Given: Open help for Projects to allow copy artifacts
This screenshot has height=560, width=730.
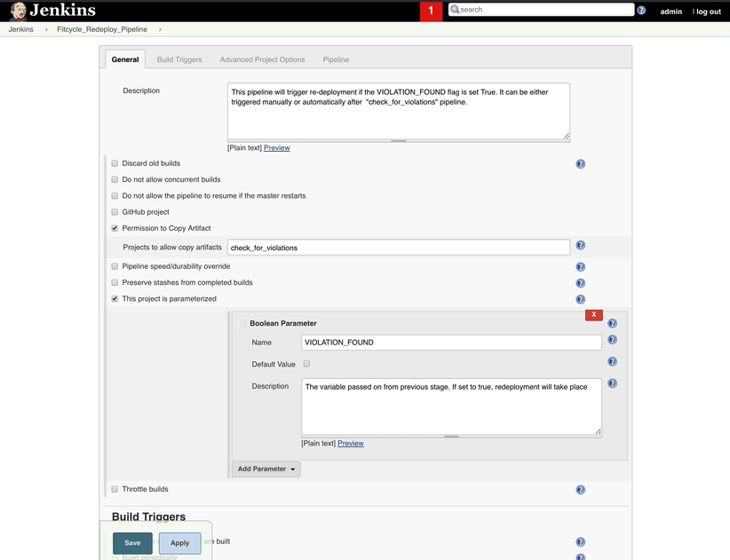Looking at the screenshot, I should pyautogui.click(x=581, y=245).
